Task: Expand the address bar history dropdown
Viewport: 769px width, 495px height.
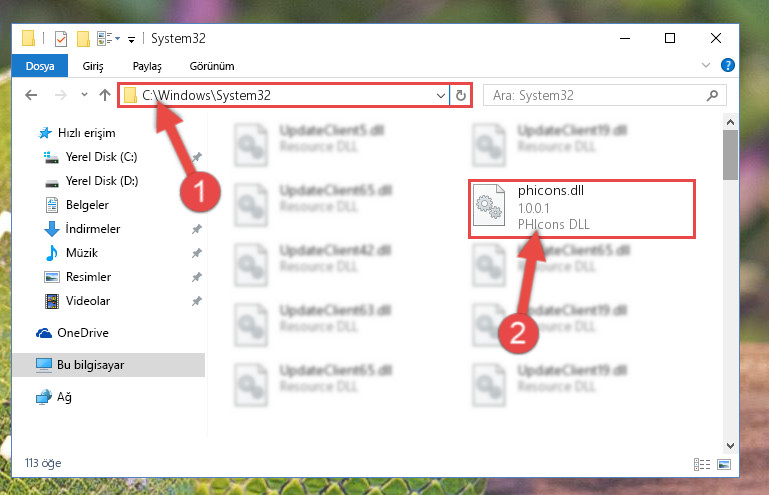Action: 441,96
